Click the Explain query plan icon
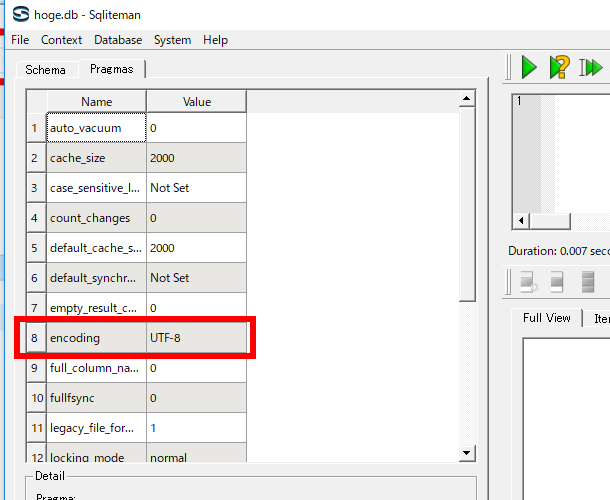The width and height of the screenshot is (610, 500). pyautogui.click(x=559, y=67)
